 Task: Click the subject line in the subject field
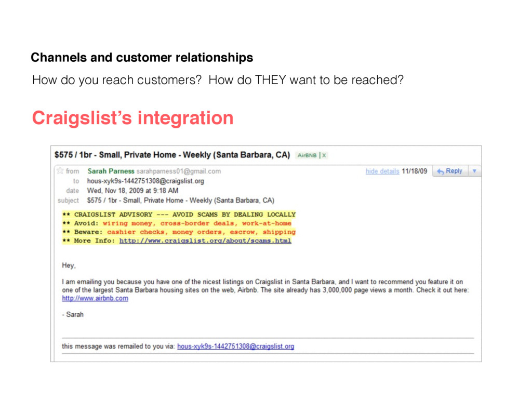pyautogui.click(x=180, y=201)
